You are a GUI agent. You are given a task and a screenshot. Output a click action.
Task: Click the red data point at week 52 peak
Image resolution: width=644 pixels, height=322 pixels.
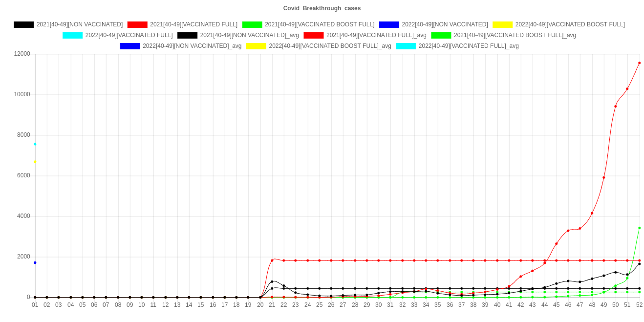click(639, 63)
